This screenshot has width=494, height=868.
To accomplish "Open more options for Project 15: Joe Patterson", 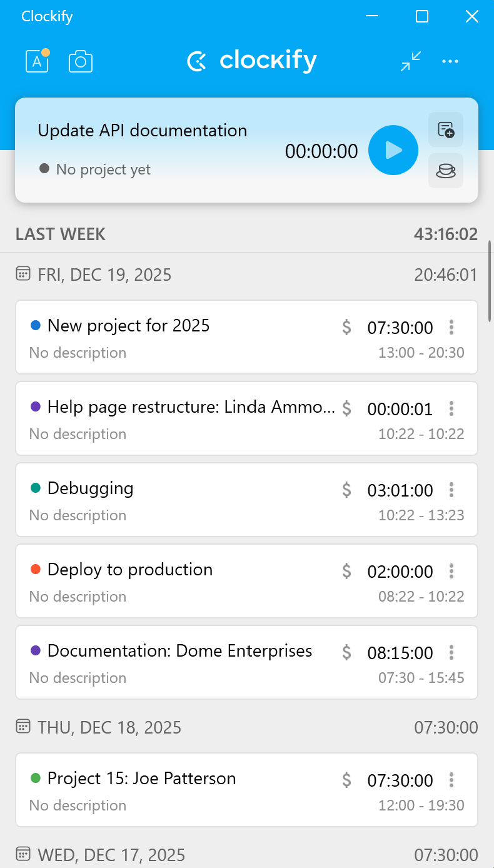I will [x=451, y=780].
